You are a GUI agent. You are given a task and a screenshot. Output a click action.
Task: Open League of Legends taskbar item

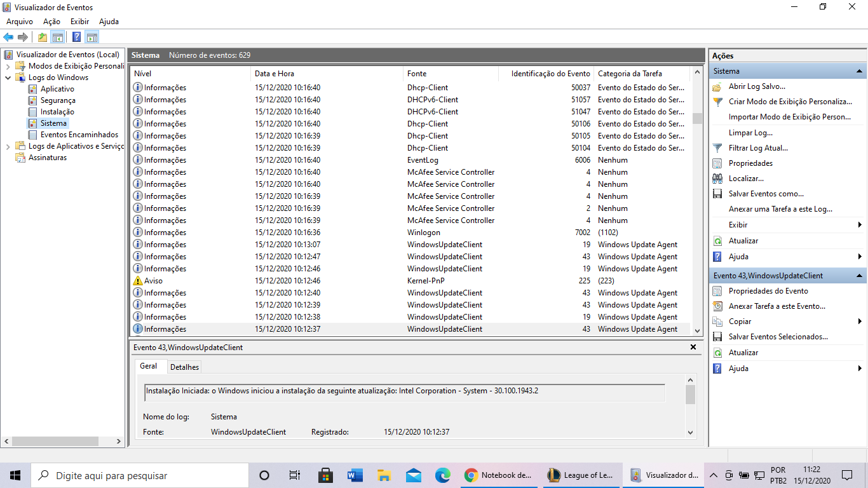click(x=581, y=475)
